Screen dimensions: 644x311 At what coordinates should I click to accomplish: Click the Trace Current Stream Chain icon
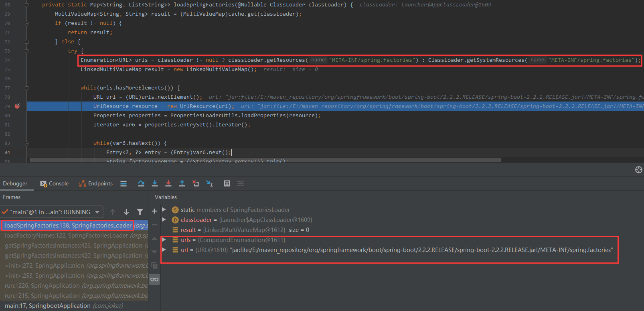coord(241,183)
